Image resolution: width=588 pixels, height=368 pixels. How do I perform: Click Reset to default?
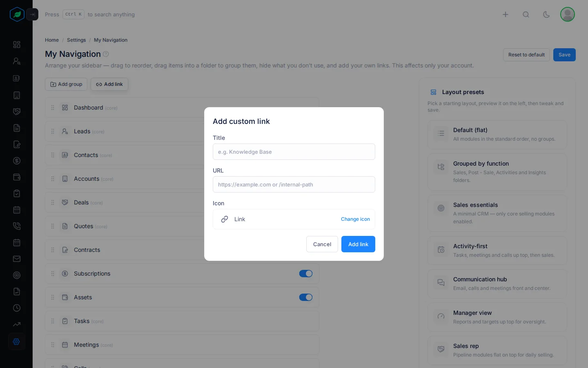526,55
